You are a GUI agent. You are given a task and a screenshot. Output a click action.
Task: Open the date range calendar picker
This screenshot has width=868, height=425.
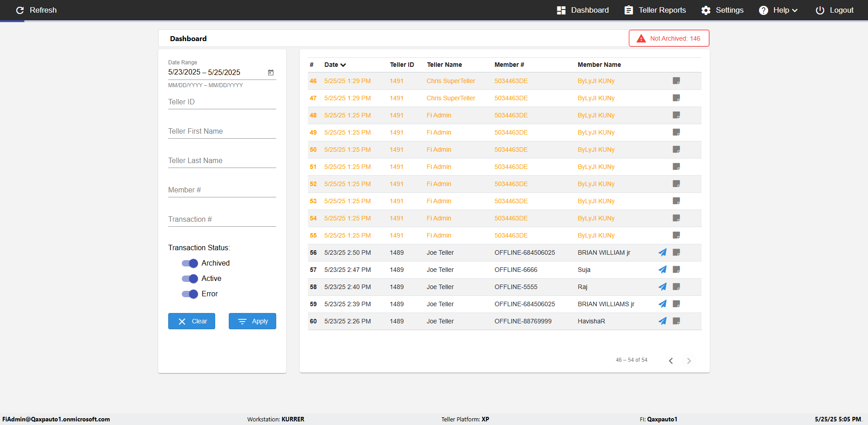click(x=271, y=72)
